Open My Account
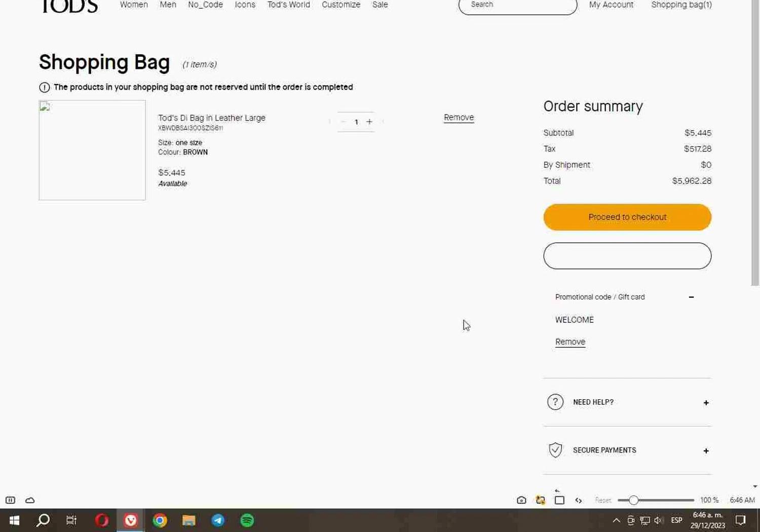Viewport: 760px width, 532px height. (x=611, y=5)
